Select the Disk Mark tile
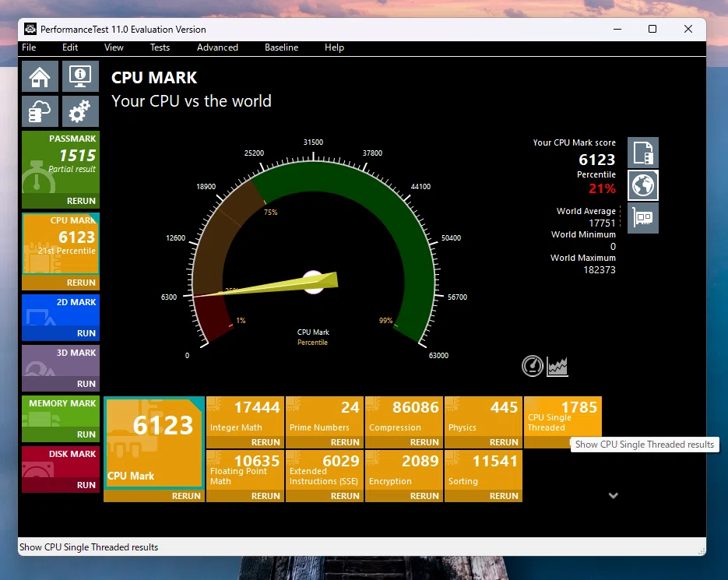The image size is (728, 580). (61, 462)
